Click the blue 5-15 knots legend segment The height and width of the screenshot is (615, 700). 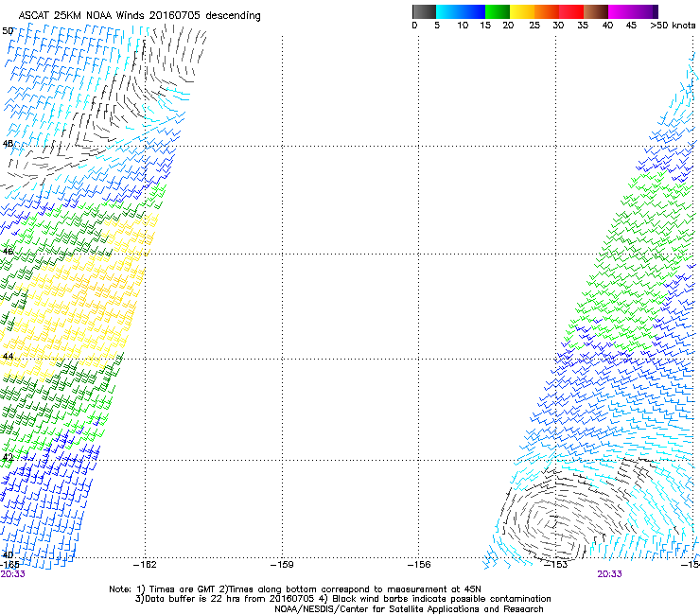coord(461,11)
